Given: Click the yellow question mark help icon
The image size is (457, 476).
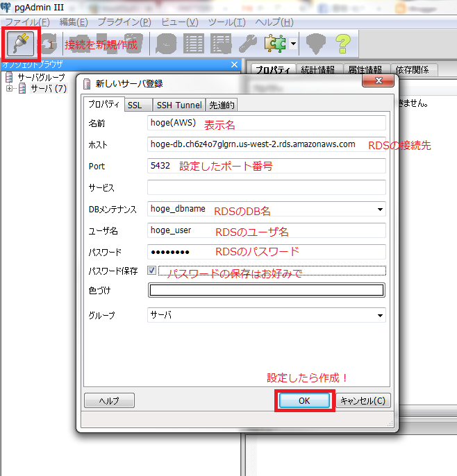Looking at the screenshot, I should click(x=343, y=44).
